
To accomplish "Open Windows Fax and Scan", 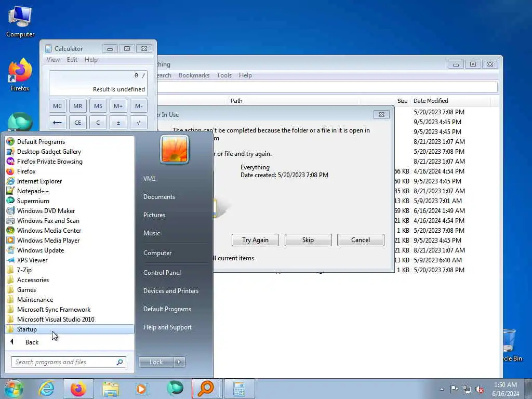I will click(x=70, y=220).
